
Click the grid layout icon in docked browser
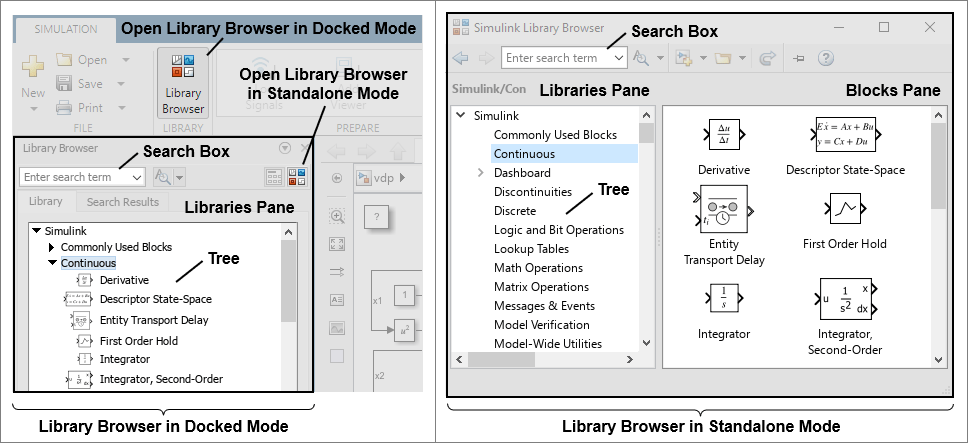click(x=275, y=178)
